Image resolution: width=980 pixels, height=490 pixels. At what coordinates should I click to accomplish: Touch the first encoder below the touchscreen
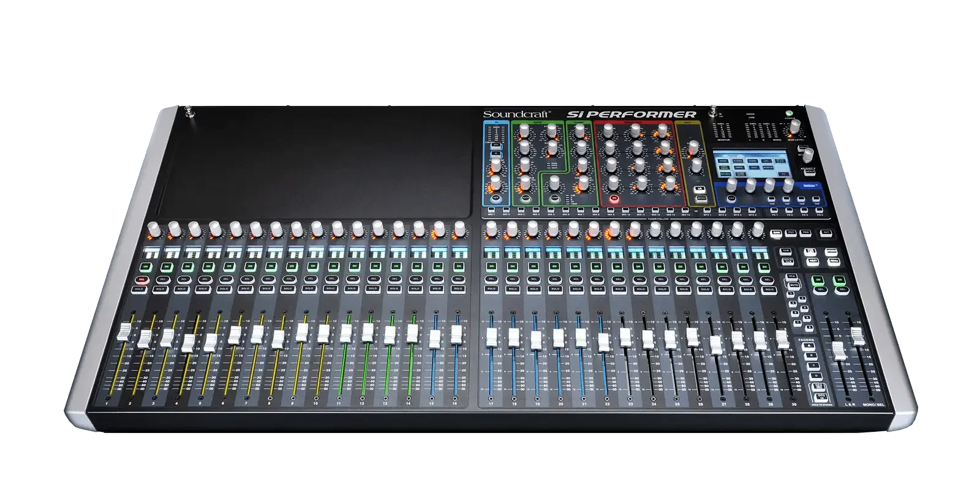click(x=731, y=184)
